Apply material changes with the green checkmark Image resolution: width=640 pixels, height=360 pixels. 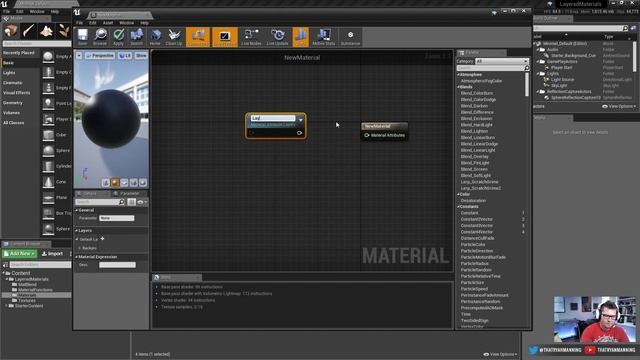pos(118,37)
